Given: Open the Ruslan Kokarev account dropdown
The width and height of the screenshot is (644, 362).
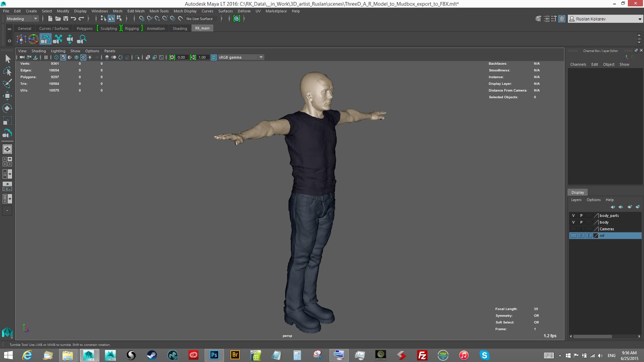Looking at the screenshot, I should click(640, 19).
